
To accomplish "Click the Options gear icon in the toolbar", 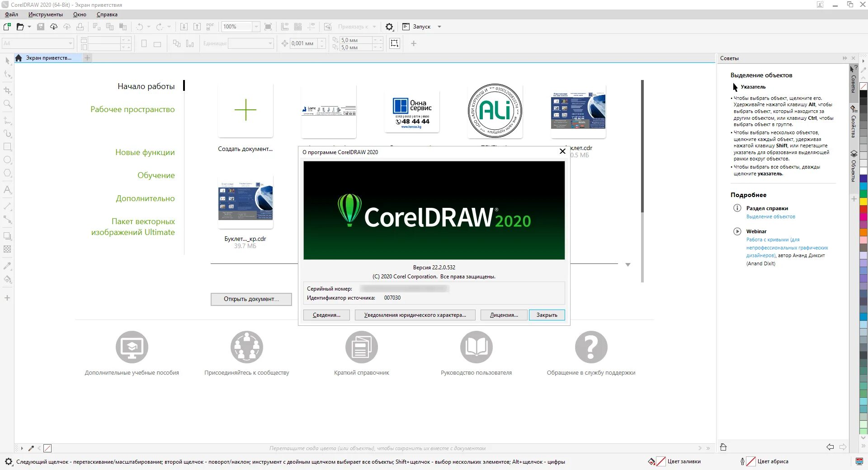I will pyautogui.click(x=389, y=27).
